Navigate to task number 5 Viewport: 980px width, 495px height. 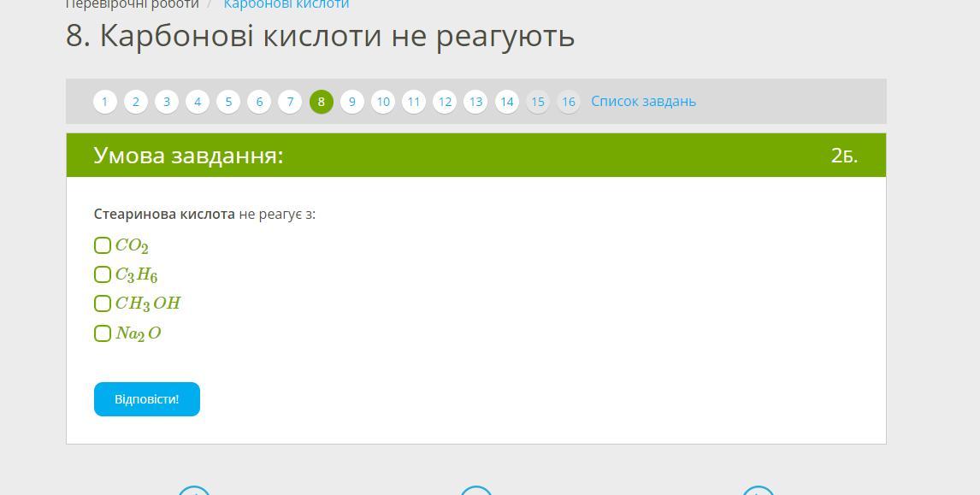pos(228,102)
